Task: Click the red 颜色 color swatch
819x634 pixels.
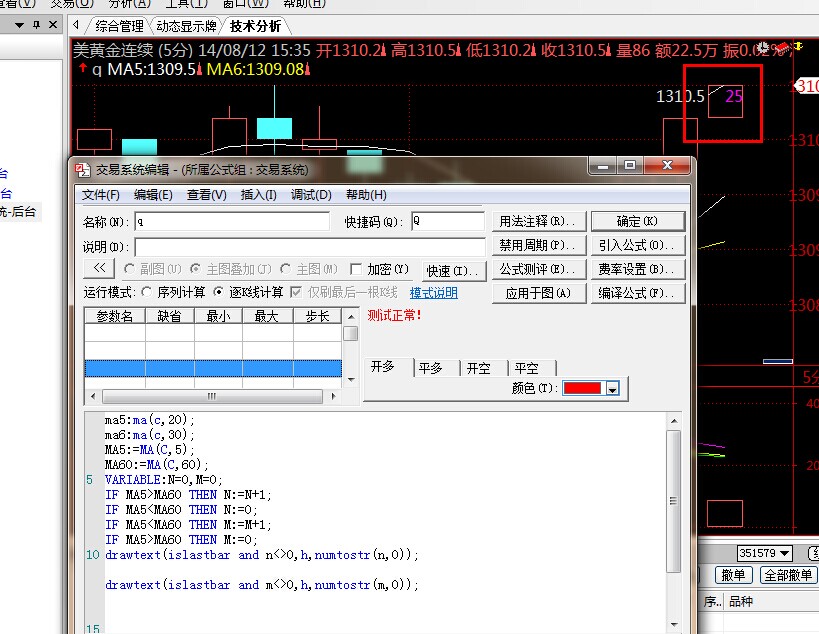Action: coord(582,388)
